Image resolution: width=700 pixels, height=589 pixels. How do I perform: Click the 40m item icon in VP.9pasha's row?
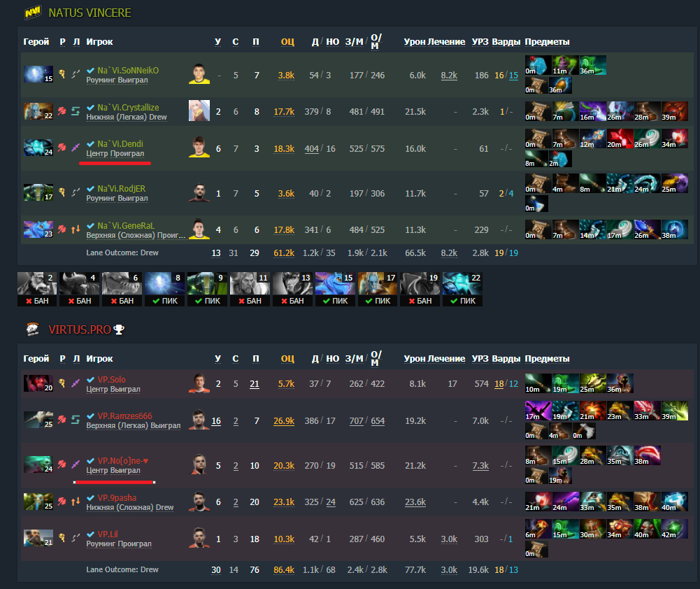675,502
